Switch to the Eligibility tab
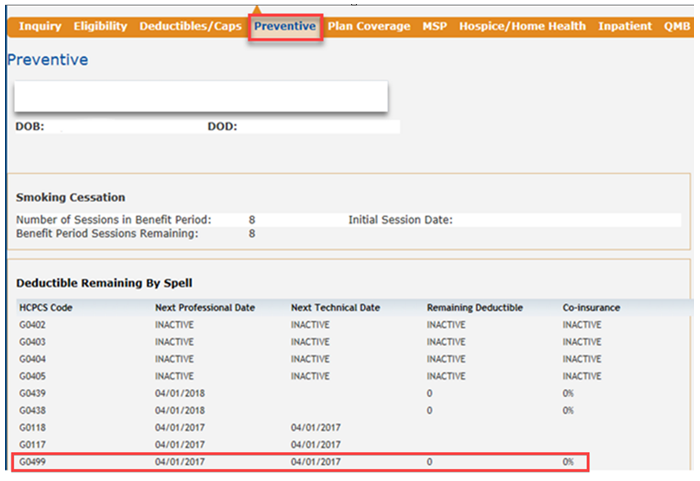Image resolution: width=700 pixels, height=481 pixels. click(x=101, y=26)
